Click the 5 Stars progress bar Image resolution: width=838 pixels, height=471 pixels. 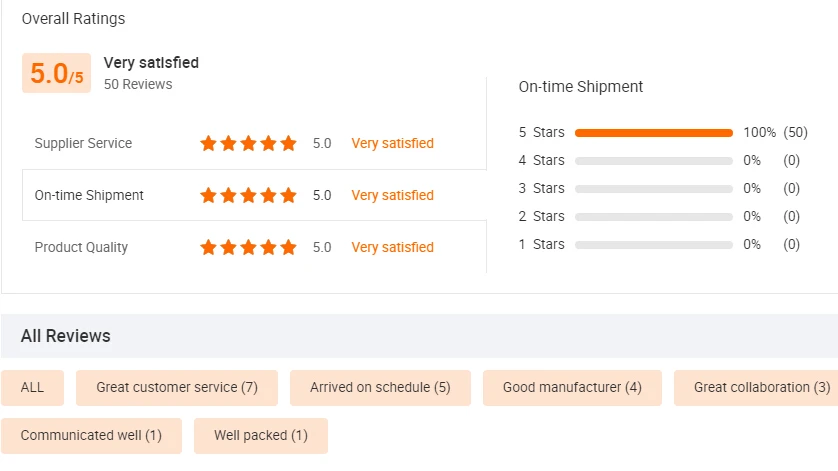pos(654,132)
